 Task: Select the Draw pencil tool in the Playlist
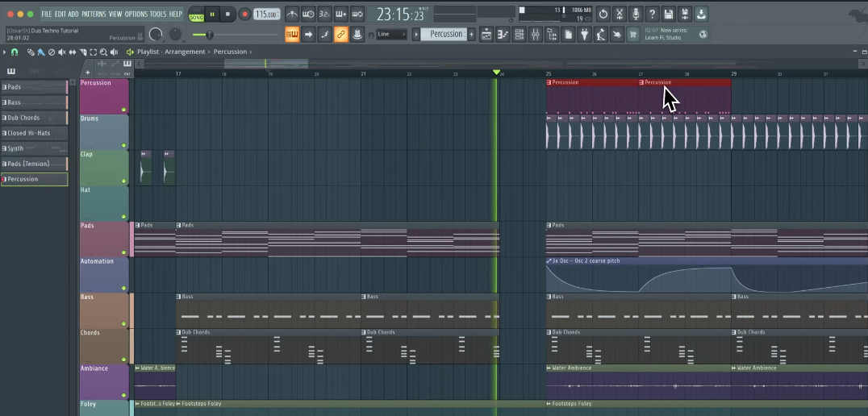[x=31, y=52]
